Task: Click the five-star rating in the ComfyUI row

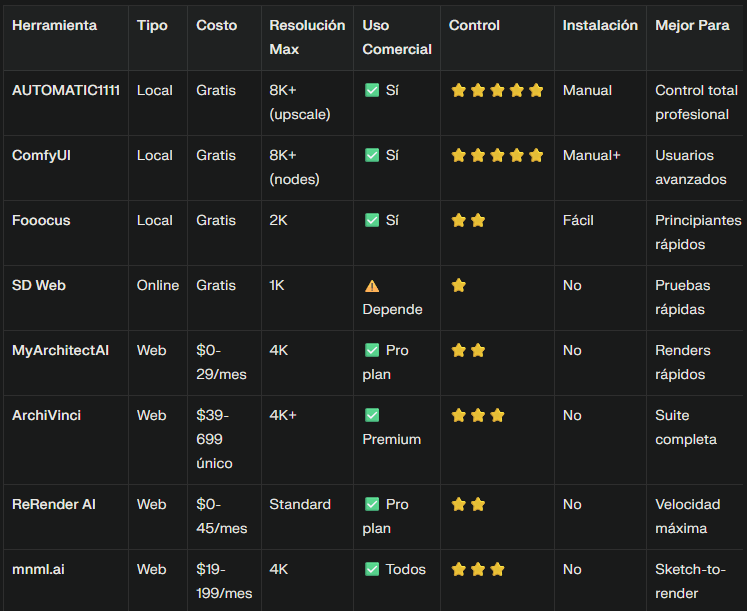Action: click(x=497, y=155)
